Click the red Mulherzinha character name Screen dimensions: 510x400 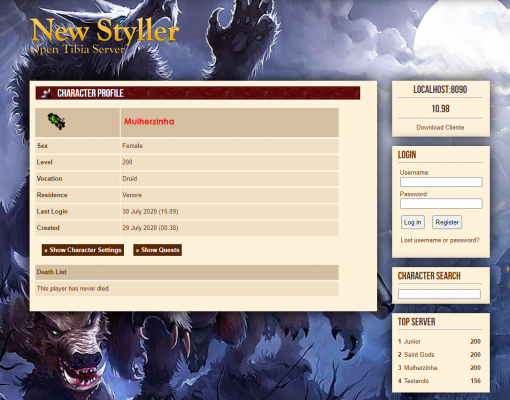tap(149, 121)
